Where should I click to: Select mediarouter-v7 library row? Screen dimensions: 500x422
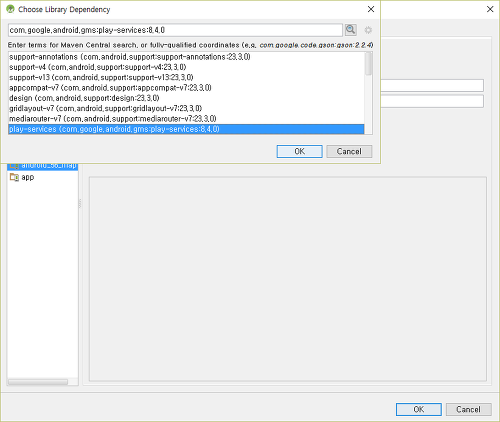(x=186, y=119)
